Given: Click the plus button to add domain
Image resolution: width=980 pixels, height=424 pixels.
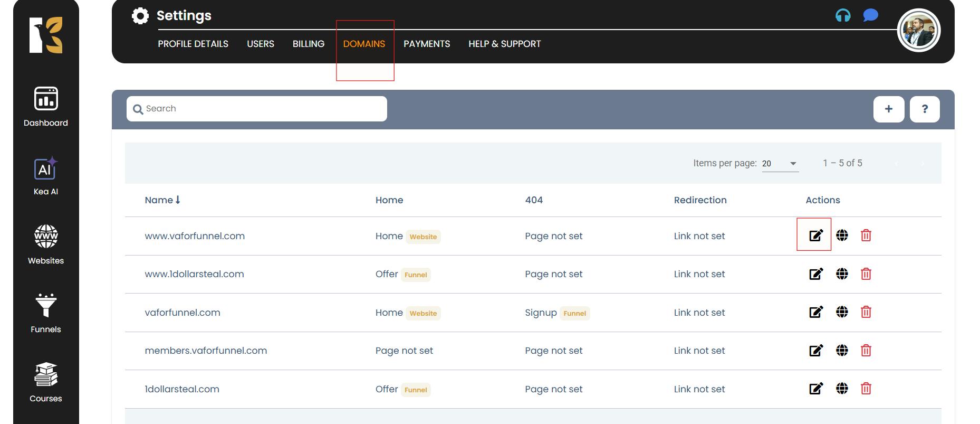Looking at the screenshot, I should [x=889, y=109].
